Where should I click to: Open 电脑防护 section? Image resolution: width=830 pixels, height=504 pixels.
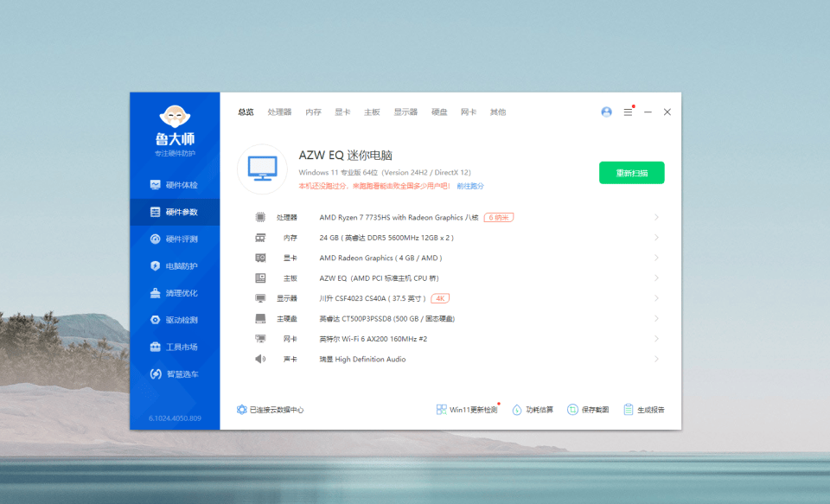(x=175, y=266)
